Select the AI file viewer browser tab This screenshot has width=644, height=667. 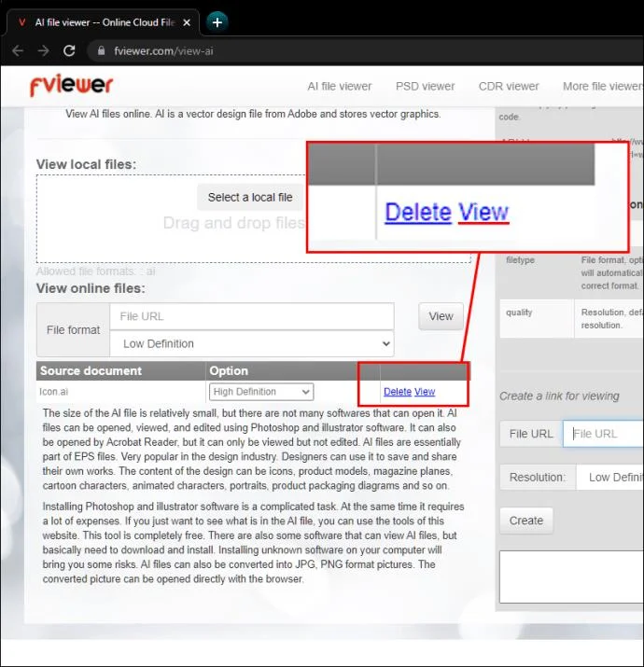coord(103,22)
